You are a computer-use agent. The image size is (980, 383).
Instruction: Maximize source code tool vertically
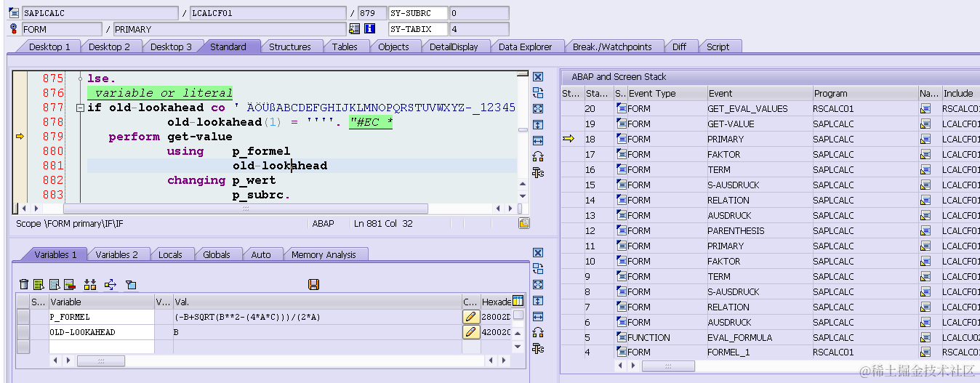pyautogui.click(x=538, y=124)
